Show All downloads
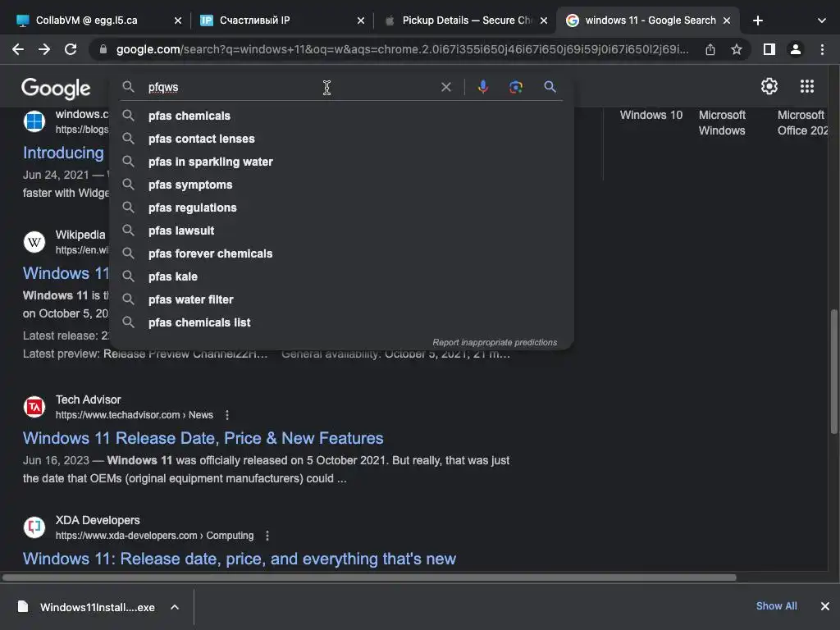Screen dimensions: 840x630 click(x=776, y=606)
